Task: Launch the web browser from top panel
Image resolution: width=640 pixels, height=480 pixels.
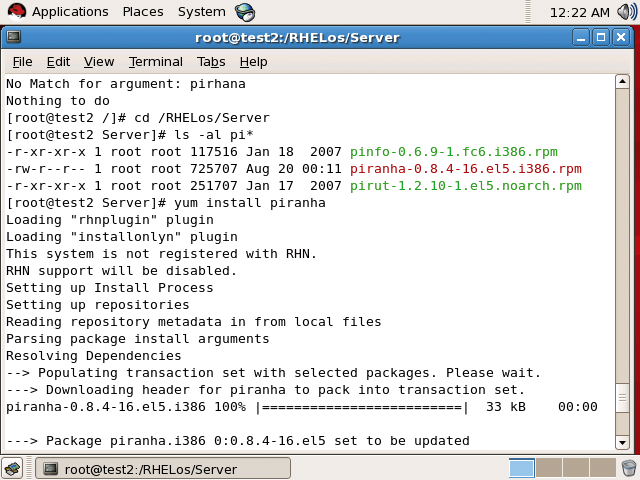Action: tap(245, 12)
